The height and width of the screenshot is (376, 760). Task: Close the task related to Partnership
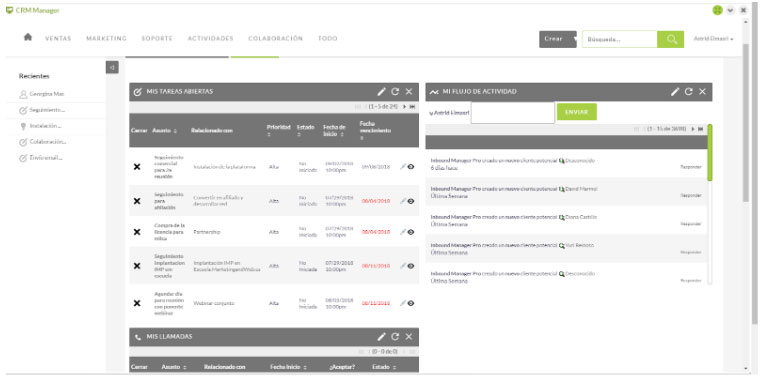137,232
